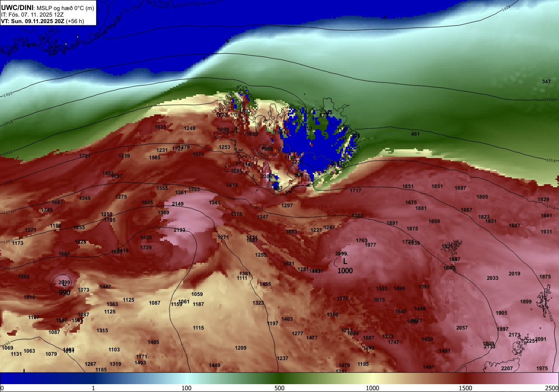Click the 'IT: Fös. 07. 11. 2025 12Z' line
This screenshot has height=392, width=559.
pos(32,14)
